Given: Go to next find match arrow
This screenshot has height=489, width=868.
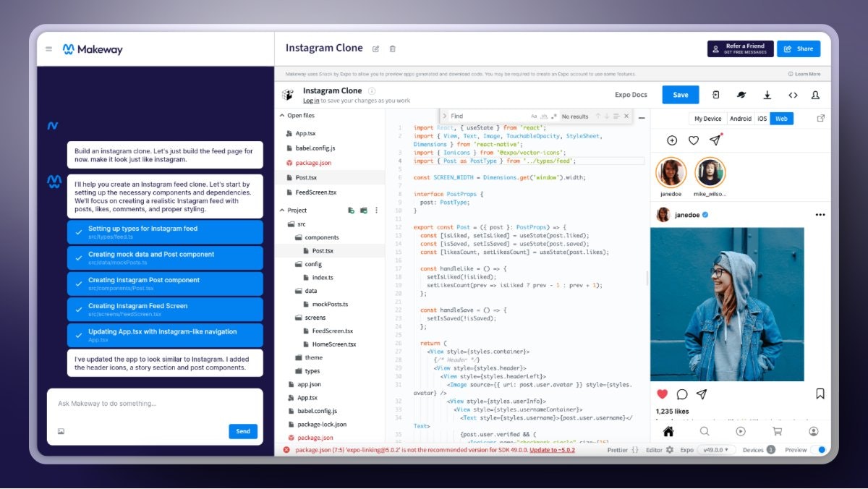Looking at the screenshot, I should pyautogui.click(x=607, y=116).
